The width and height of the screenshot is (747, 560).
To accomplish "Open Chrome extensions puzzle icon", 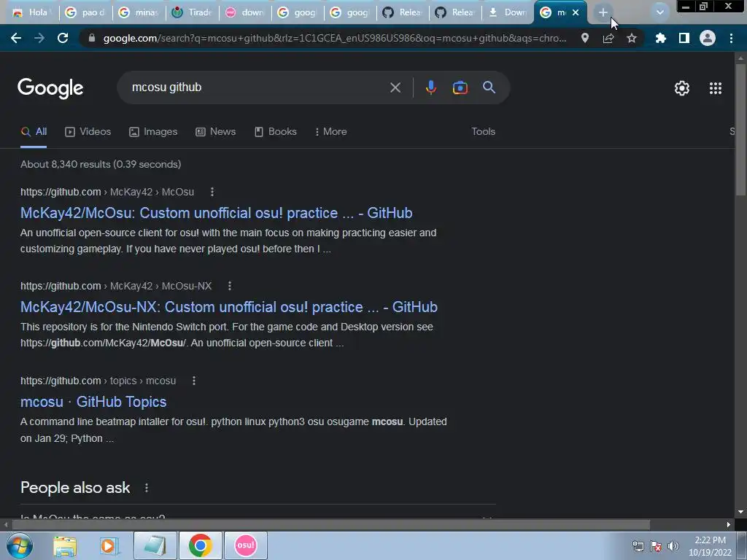I will [660, 38].
